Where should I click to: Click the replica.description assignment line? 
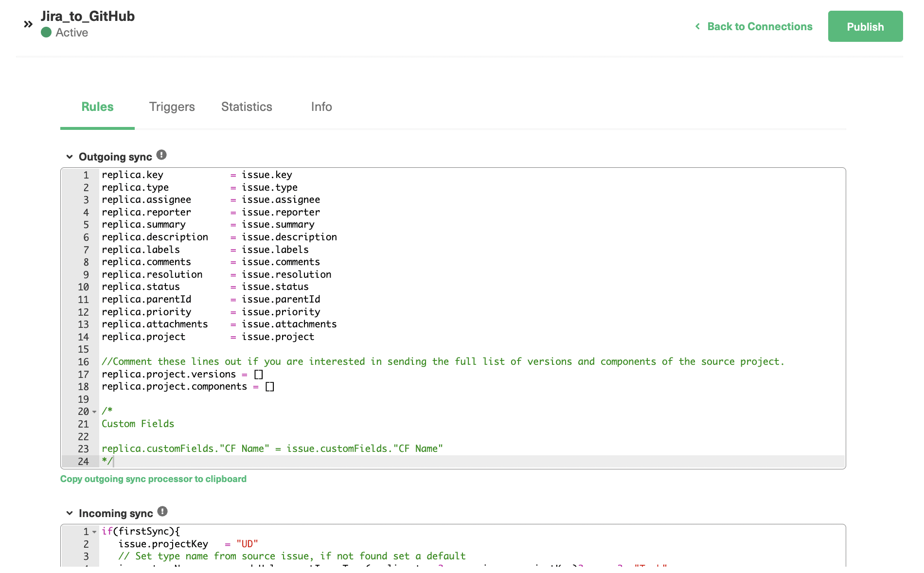(219, 237)
